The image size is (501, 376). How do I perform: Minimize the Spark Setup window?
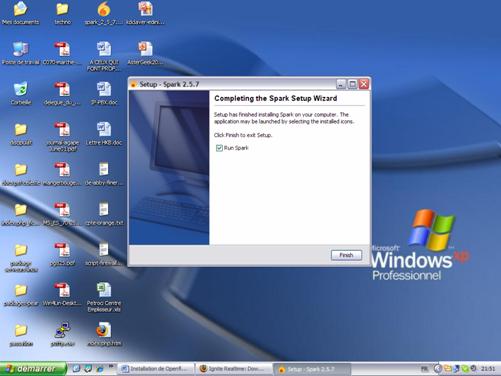[340, 84]
